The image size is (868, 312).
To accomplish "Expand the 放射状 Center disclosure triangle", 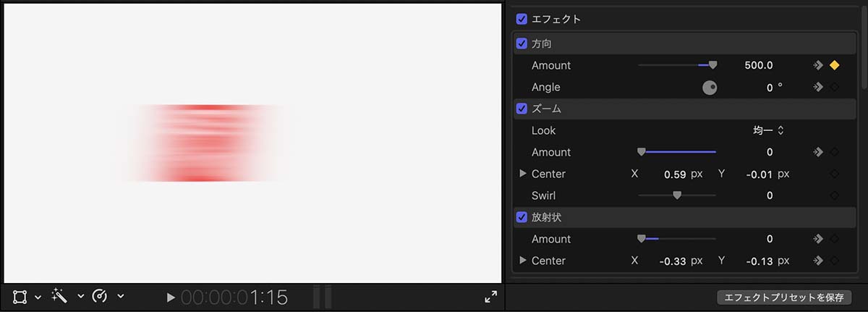I will (523, 261).
